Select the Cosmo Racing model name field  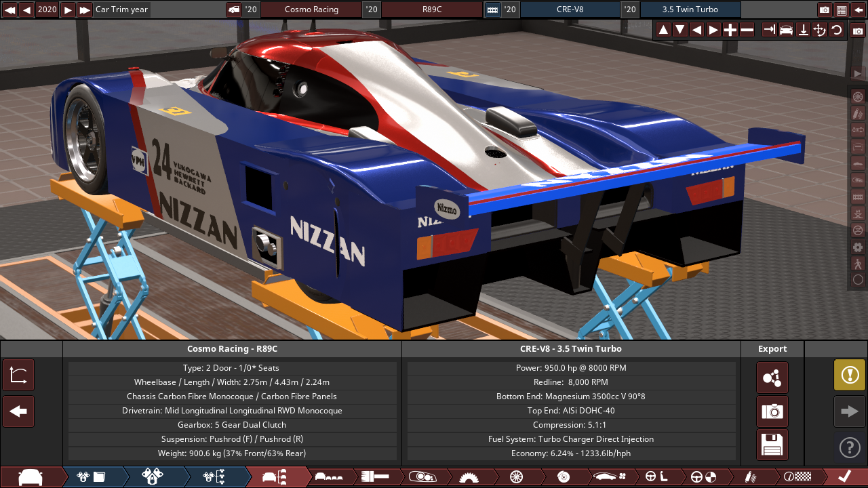pyautogui.click(x=311, y=9)
